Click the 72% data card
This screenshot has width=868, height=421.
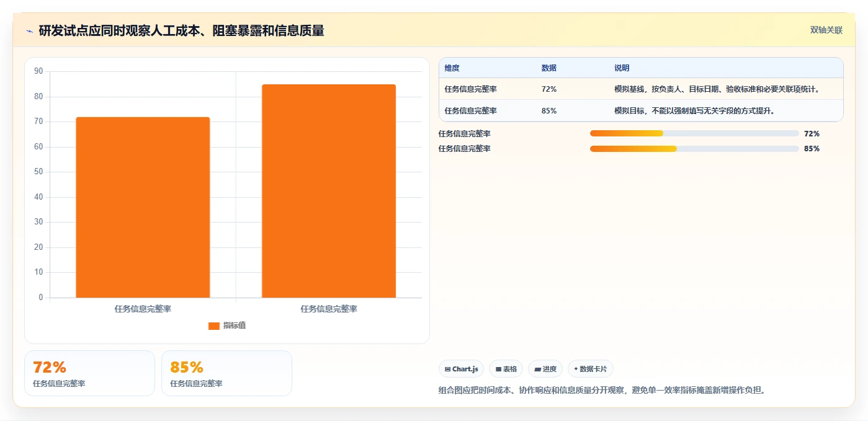pos(89,373)
